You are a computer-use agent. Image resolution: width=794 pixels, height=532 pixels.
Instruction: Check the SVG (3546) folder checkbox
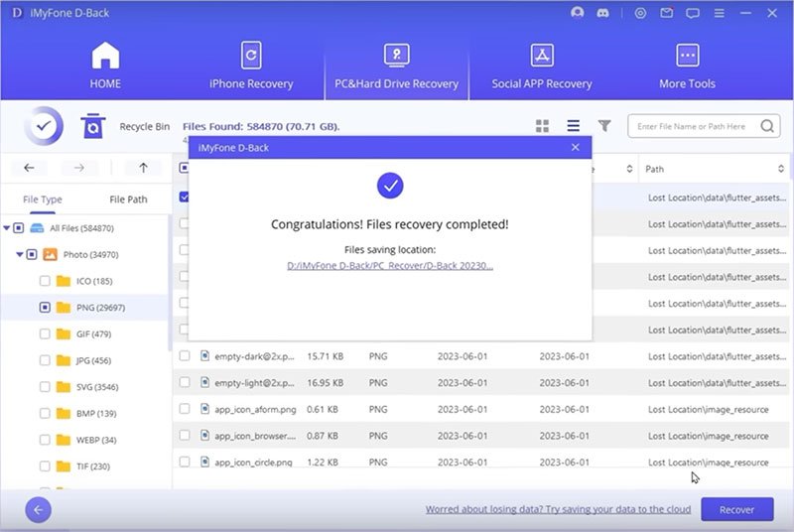pos(45,387)
